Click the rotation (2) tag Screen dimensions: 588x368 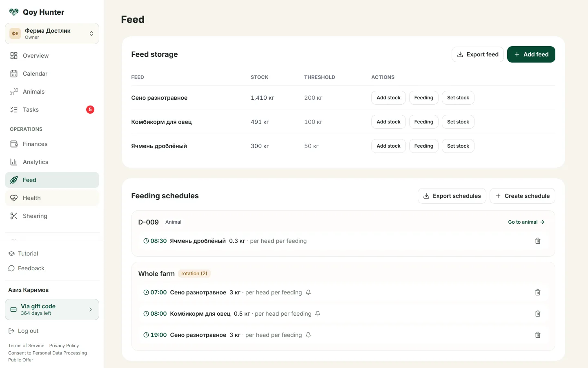194,274
